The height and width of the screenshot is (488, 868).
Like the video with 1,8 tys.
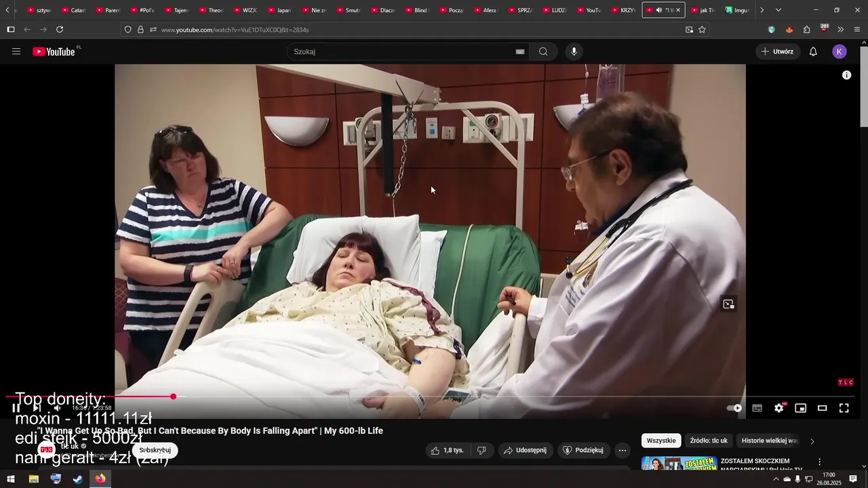(x=448, y=450)
